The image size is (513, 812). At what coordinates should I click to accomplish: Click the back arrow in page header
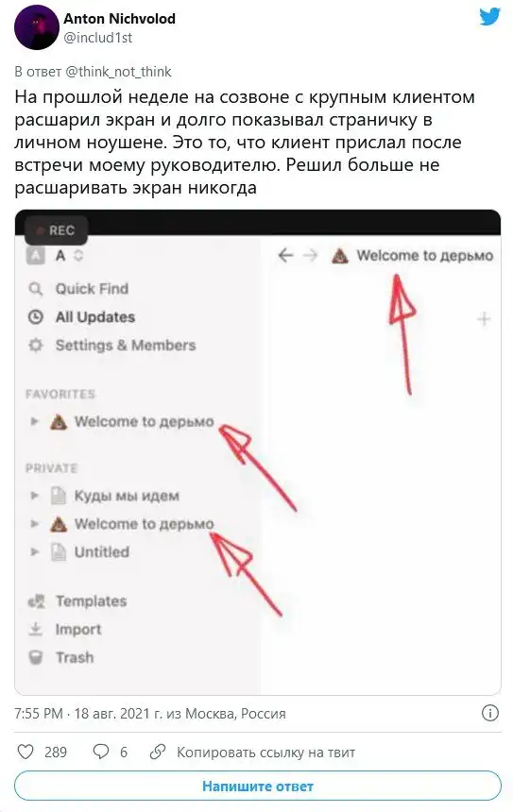(x=285, y=255)
